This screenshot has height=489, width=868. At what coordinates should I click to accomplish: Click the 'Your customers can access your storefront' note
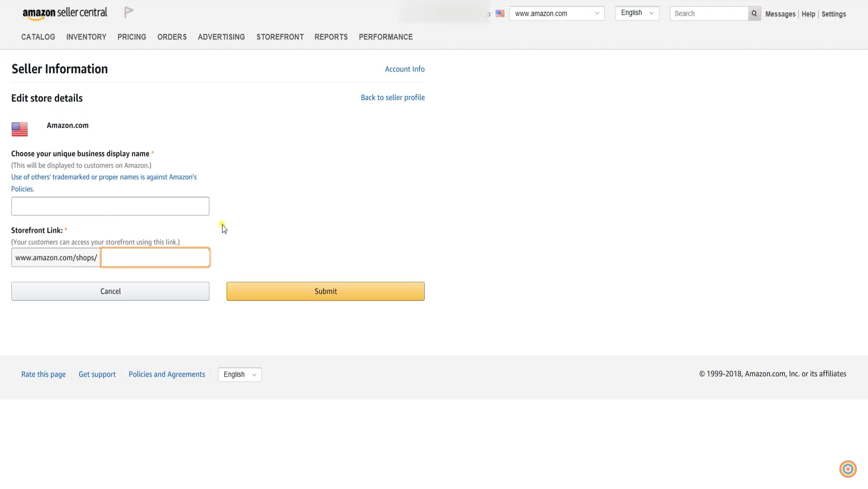pos(95,242)
